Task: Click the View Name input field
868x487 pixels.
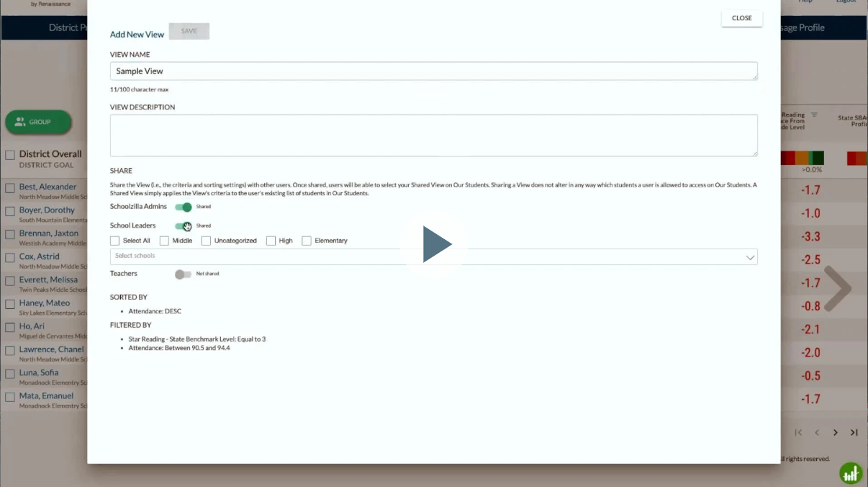Action: 433,71
